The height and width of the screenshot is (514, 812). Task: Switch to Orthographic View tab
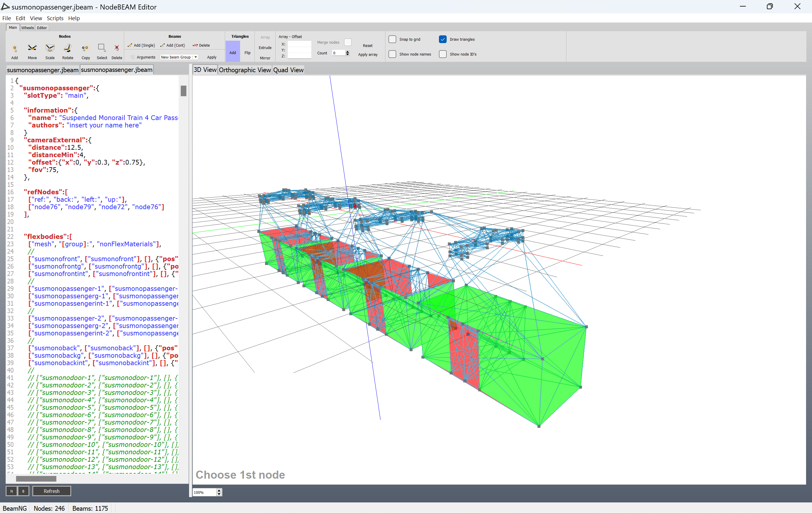click(245, 70)
